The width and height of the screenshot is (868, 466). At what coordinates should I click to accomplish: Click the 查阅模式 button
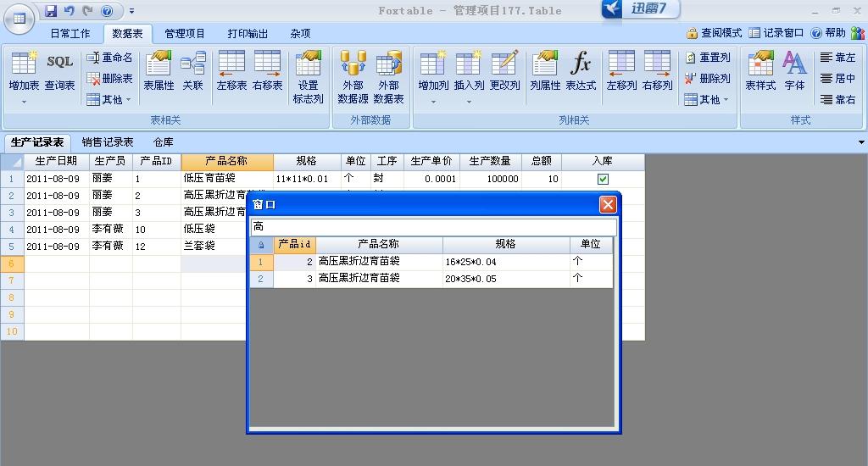click(x=714, y=33)
